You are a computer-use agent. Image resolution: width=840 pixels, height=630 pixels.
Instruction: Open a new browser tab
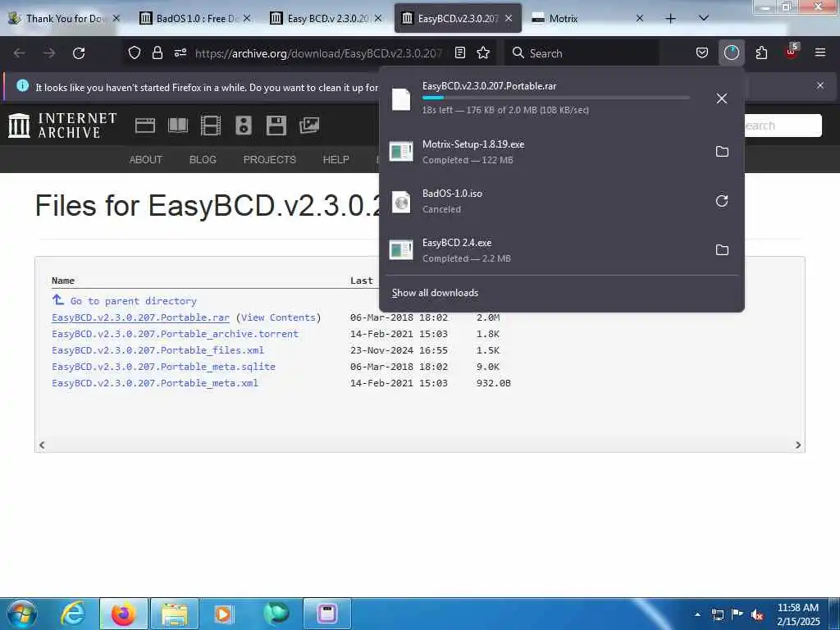pos(670,18)
